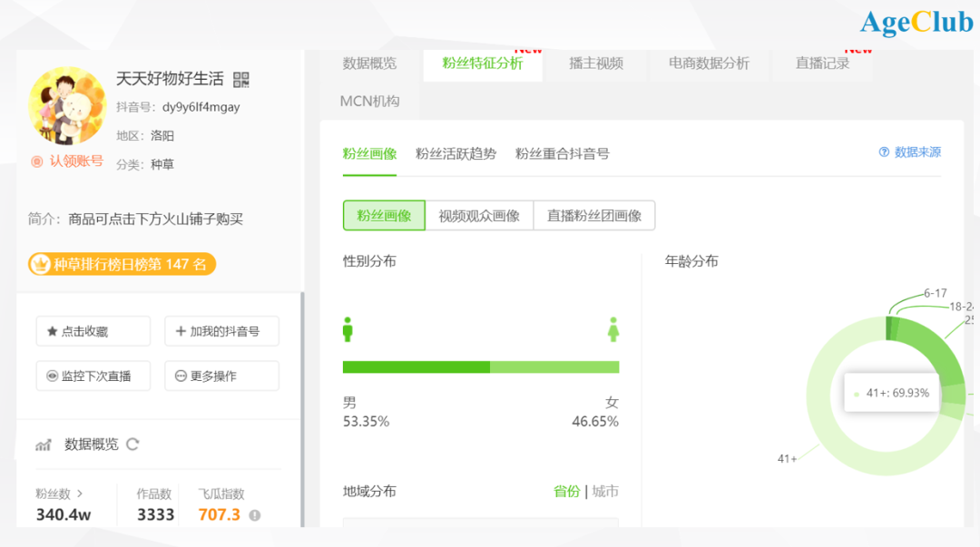Screen dimensions: 980x547
Task: Click the account profile avatar
Action: coord(67,106)
